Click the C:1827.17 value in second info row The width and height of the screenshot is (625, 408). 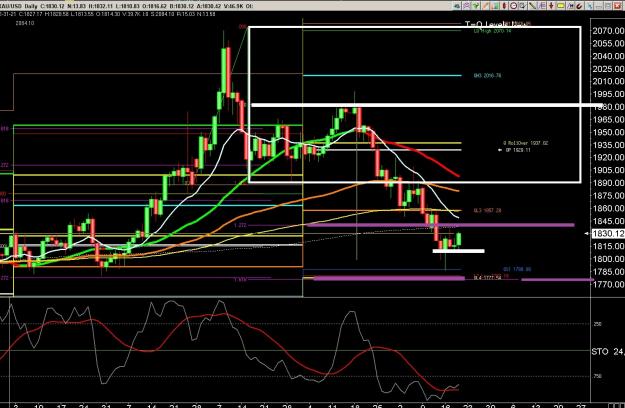31,14
